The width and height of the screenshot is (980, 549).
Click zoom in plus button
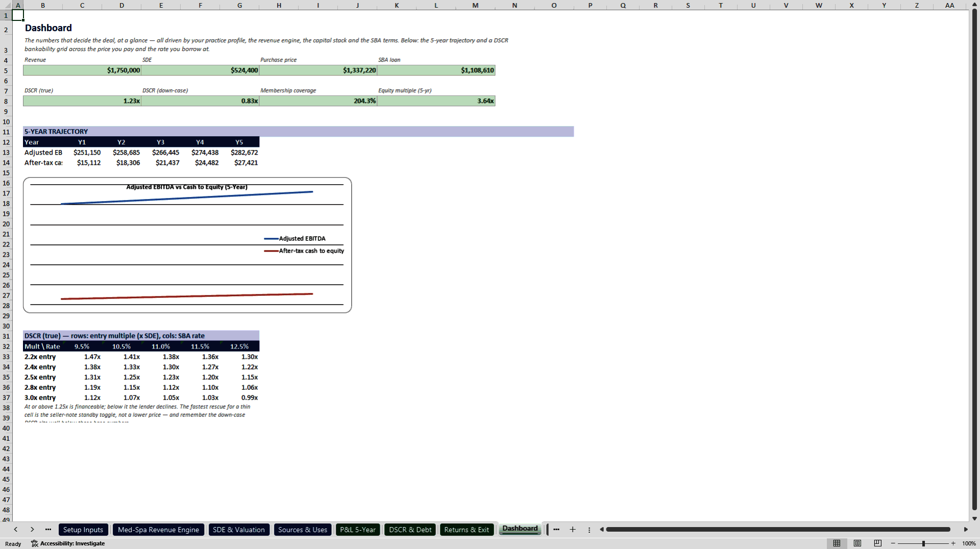point(953,543)
